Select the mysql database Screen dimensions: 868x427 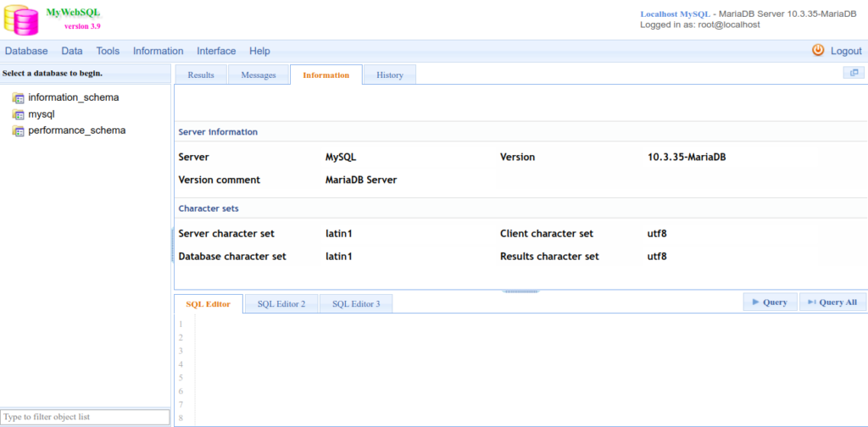point(42,114)
